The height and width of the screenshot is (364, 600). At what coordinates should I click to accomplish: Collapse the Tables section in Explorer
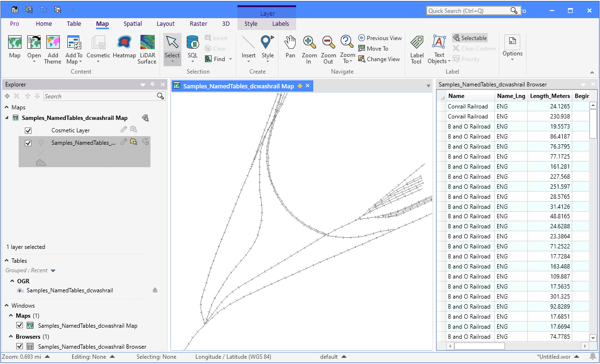(x=7, y=261)
